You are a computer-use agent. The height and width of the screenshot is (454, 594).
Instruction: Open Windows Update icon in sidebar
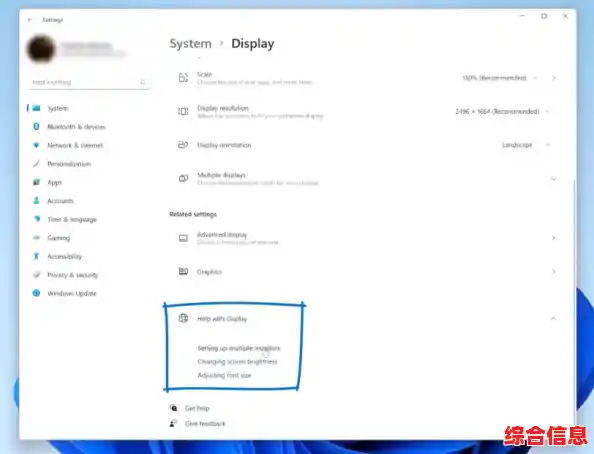[36, 293]
